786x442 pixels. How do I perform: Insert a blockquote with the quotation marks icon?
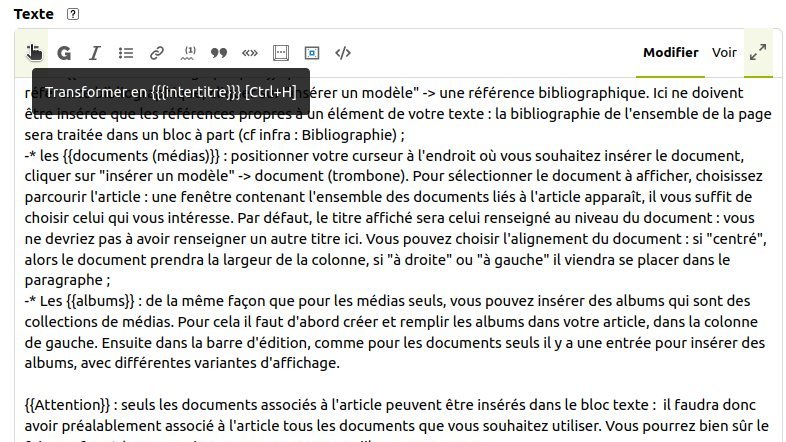pyautogui.click(x=219, y=53)
